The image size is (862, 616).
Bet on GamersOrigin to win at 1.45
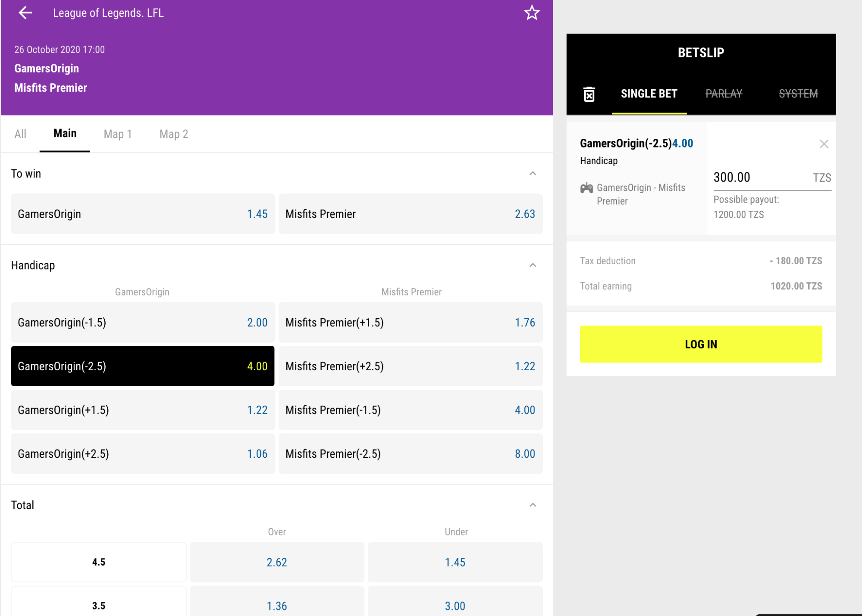[143, 214]
